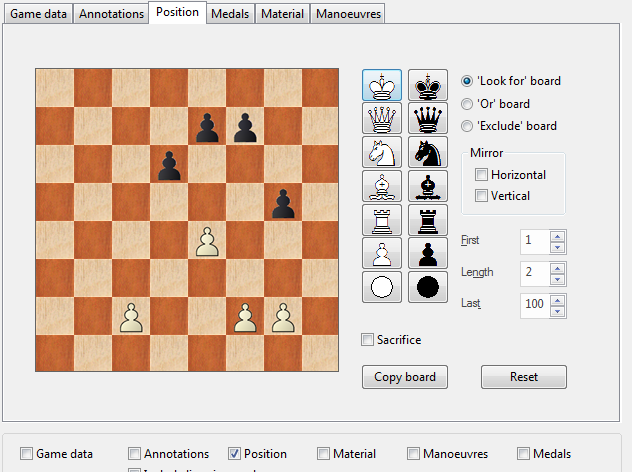Select the black circle wildcard piece
The width and height of the screenshot is (632, 472).
click(428, 287)
